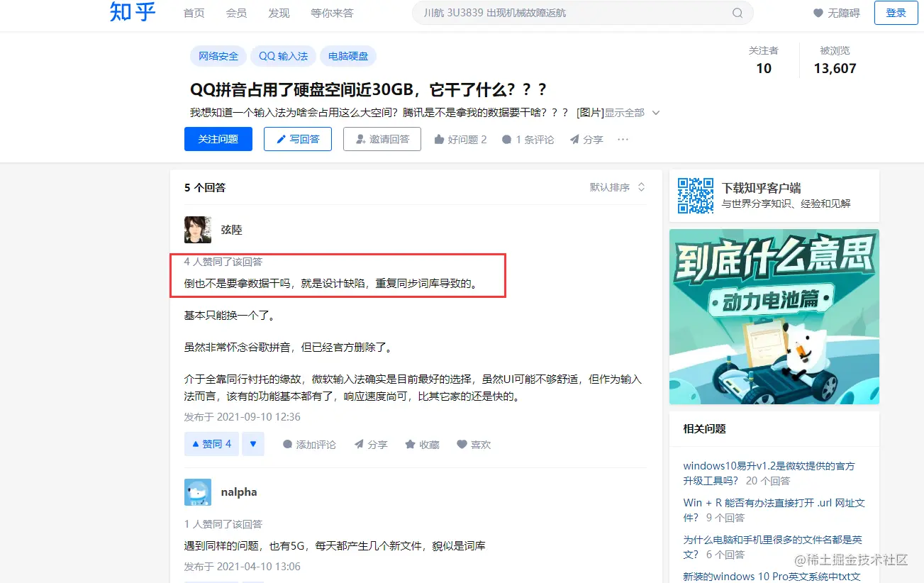924x583 pixels.
Task: Click 下载知乎客户端 link
Action: (x=761, y=188)
